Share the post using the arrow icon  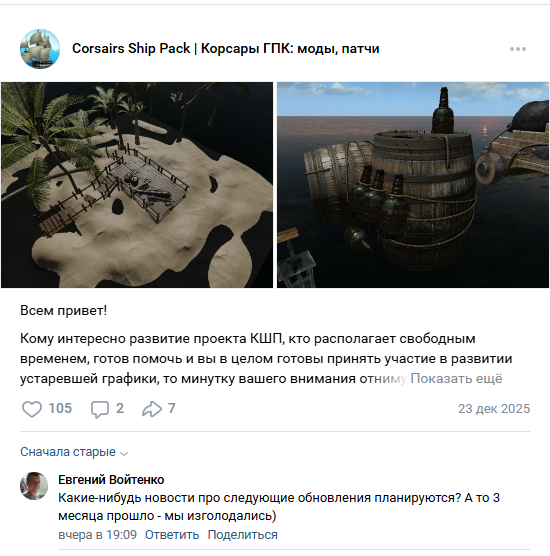click(x=152, y=409)
